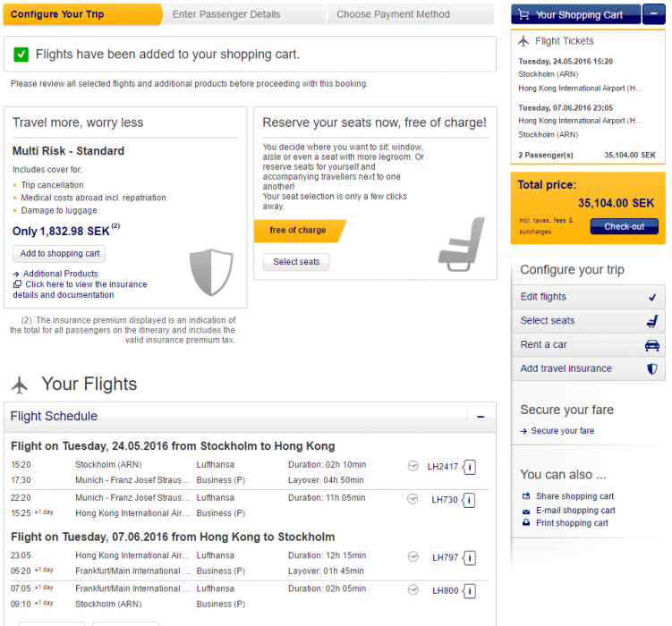Go to Enter Passenger Details step

click(x=226, y=14)
